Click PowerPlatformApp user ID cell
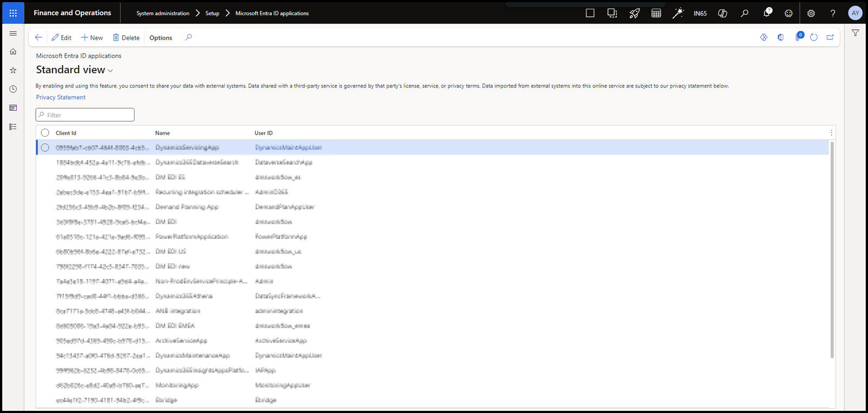Image resolution: width=868 pixels, height=413 pixels. [x=281, y=237]
